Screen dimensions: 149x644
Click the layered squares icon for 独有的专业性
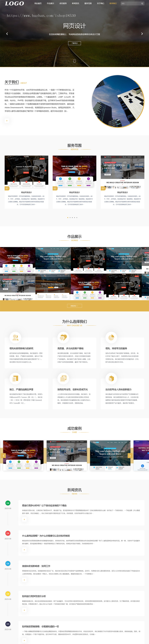pos(63,379)
